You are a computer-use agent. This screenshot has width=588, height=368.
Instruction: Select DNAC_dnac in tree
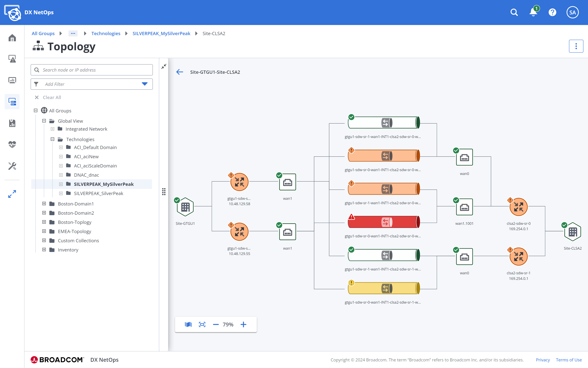(86, 175)
